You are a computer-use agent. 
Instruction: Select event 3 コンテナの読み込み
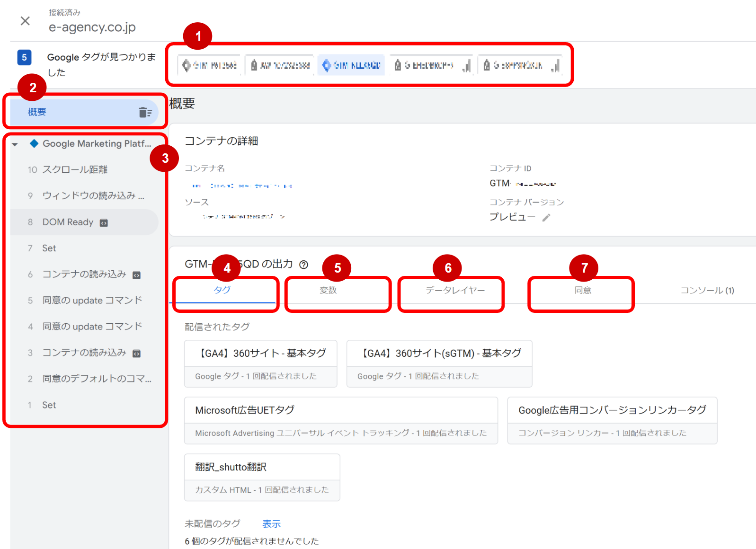[x=84, y=353]
